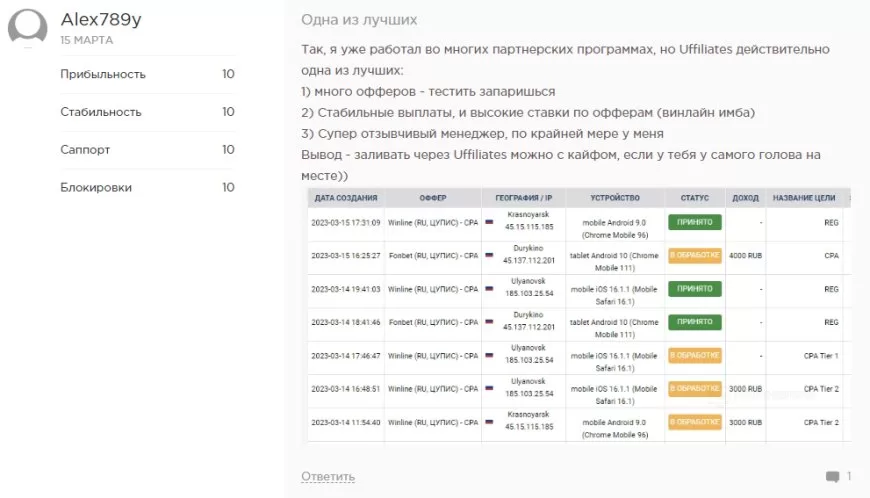The height and width of the screenshot is (498, 870).
Task: Click the 15 МАРТА review date
Action: pos(86,41)
